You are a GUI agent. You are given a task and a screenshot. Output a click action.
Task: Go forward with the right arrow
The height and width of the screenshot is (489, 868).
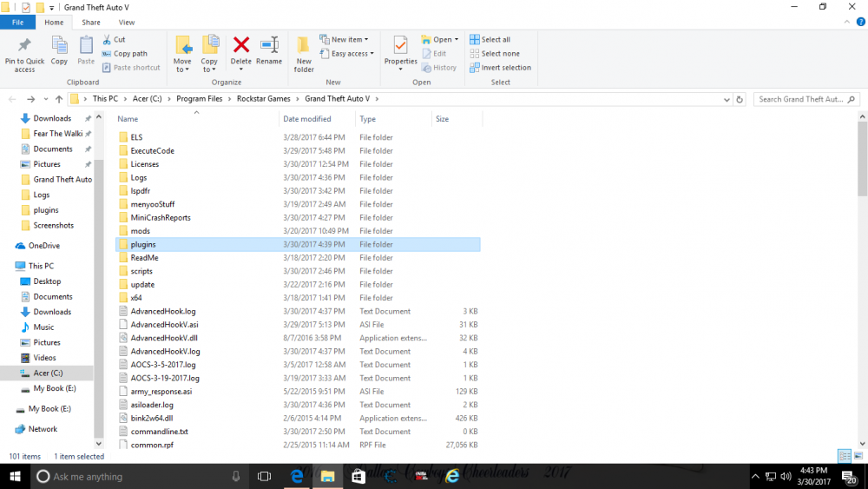click(x=30, y=99)
